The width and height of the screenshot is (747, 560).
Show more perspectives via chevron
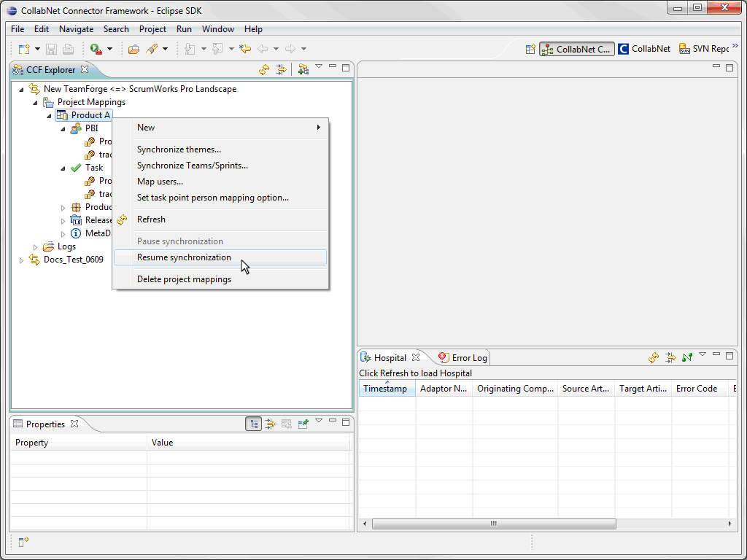click(x=735, y=46)
